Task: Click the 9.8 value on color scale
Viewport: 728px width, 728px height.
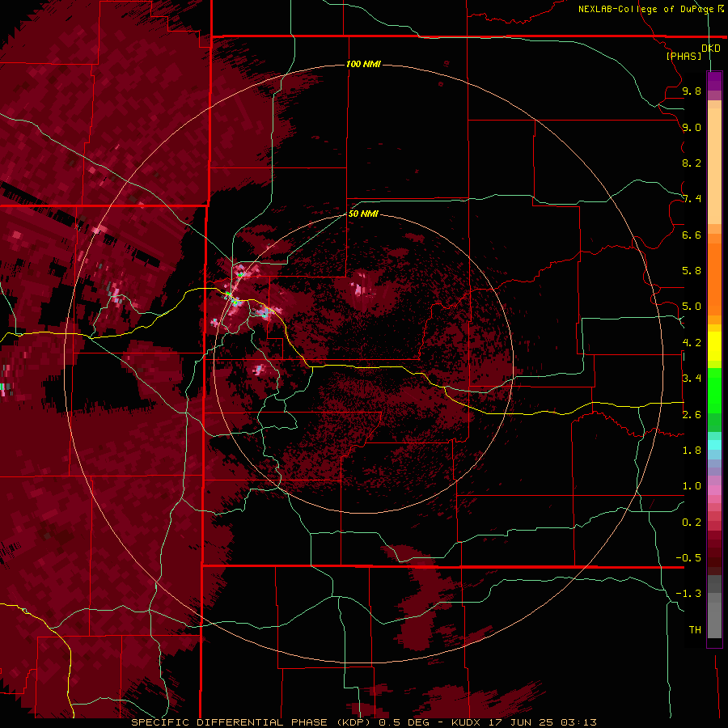Action: [692, 91]
